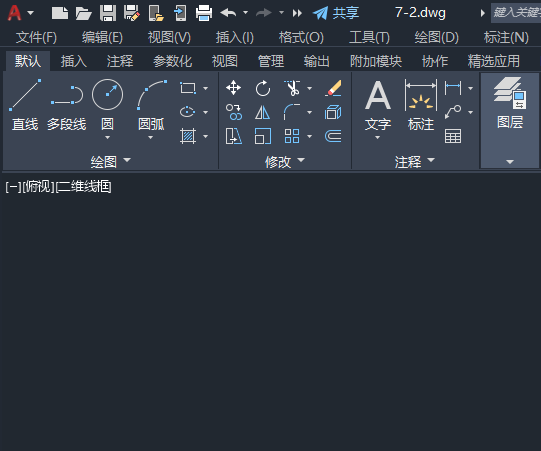
Task: Open the Circle (圆) options dropdown arrow
Action: [x=107, y=137]
